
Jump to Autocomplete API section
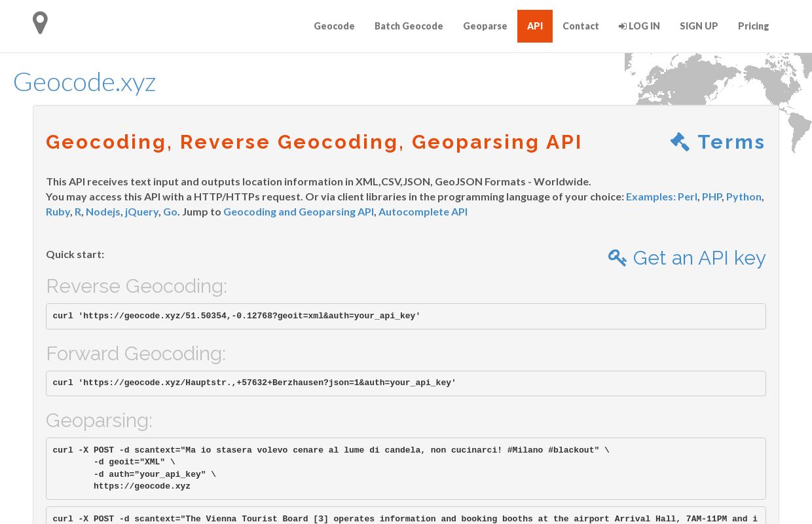423,212
